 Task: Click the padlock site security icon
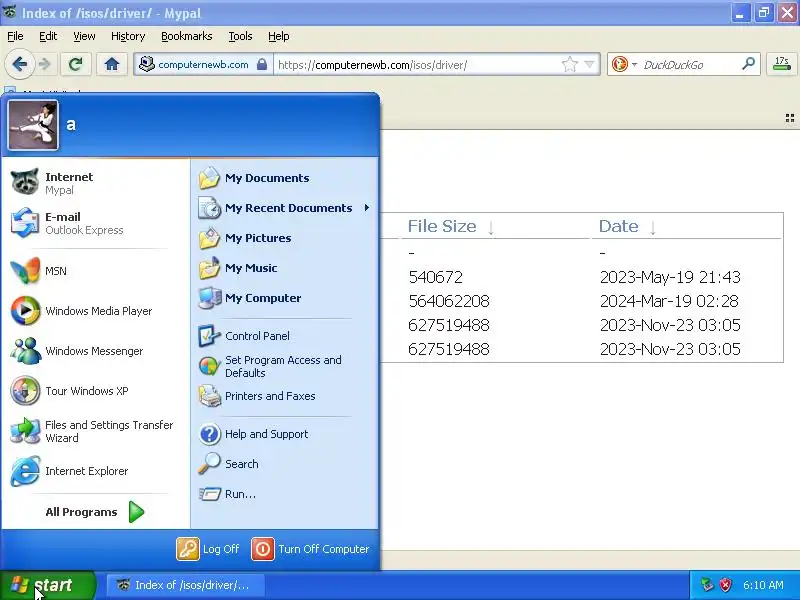pos(262,65)
